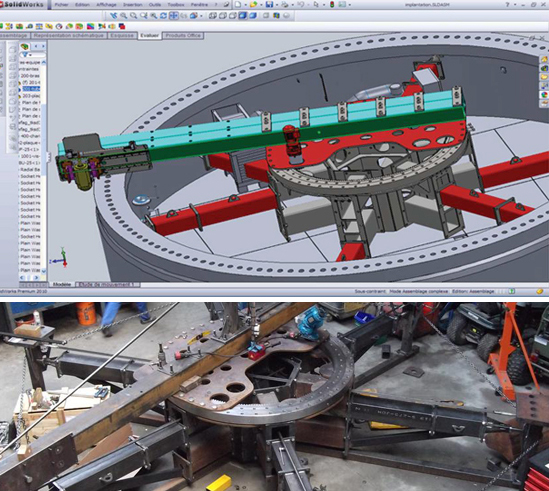The height and width of the screenshot is (491, 549).
Task: Expand the Print dropdown arrow
Action: [292, 5]
